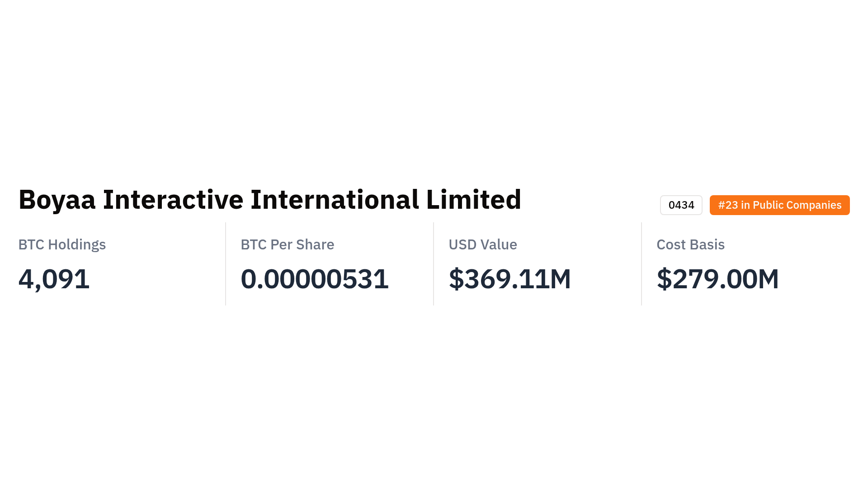Select the 4,091 holdings figure
868x488 pixels.
54,279
